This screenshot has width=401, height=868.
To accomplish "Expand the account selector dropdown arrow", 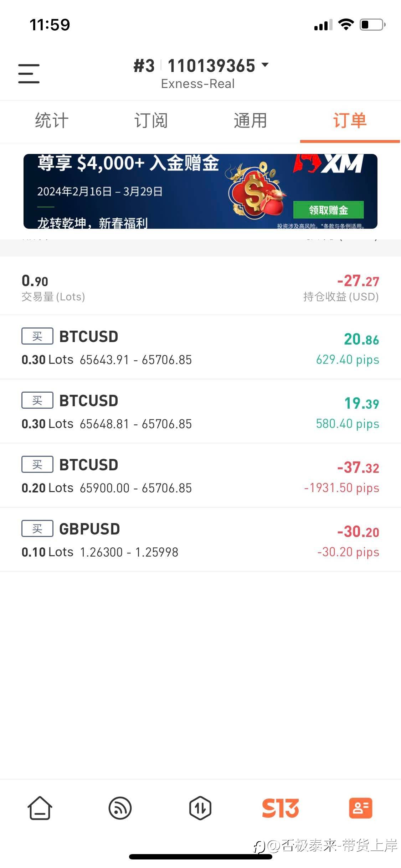I will tap(265, 65).
